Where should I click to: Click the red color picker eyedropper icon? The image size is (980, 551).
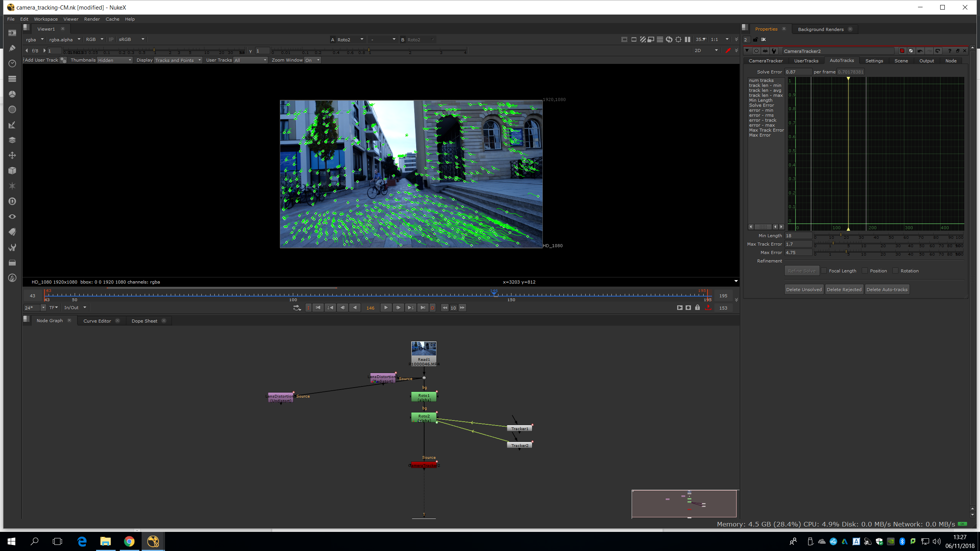[728, 51]
